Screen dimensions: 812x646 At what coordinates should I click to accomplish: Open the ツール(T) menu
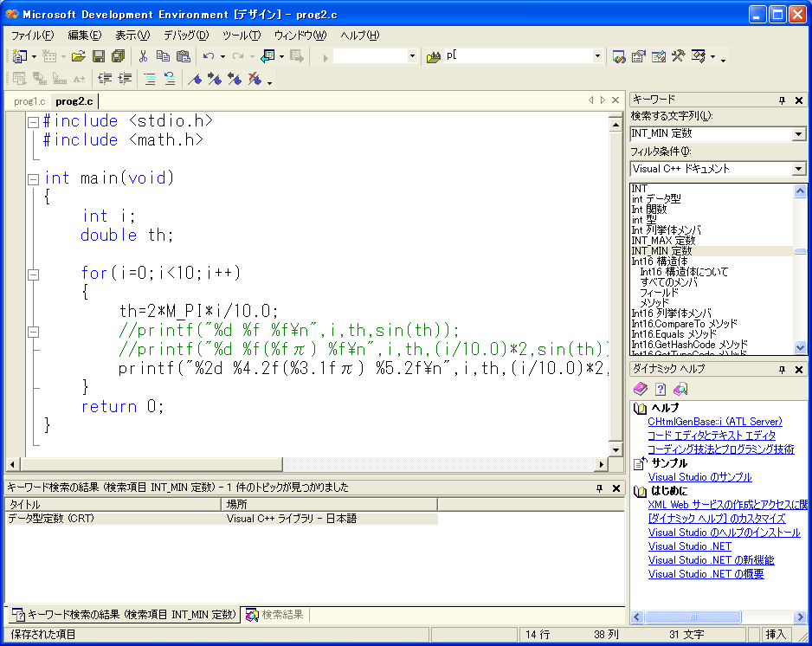pos(242,36)
